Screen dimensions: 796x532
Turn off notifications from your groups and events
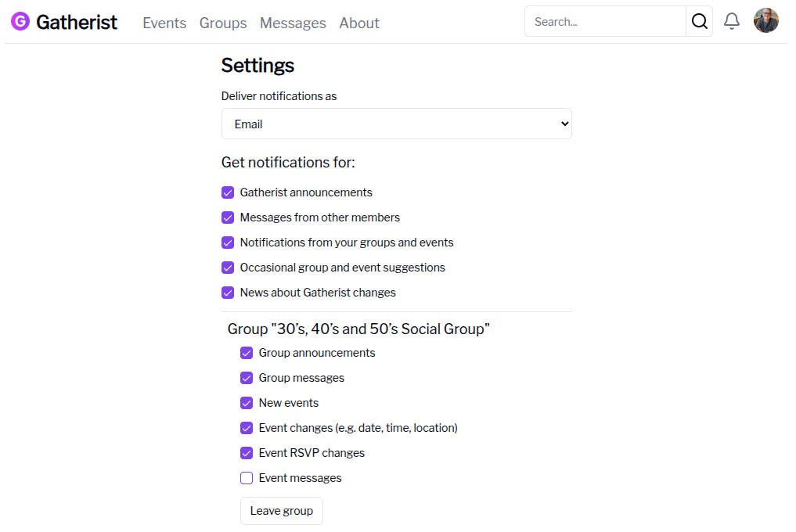point(227,243)
